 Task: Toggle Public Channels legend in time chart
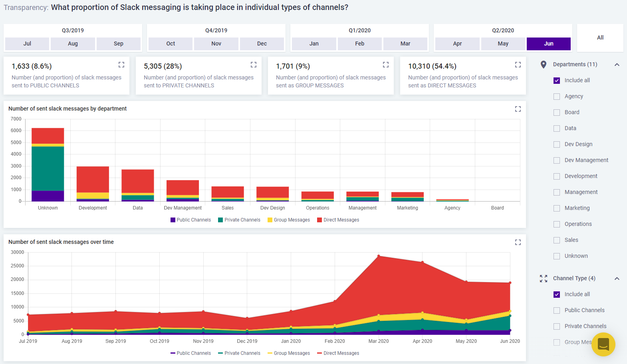click(190, 353)
